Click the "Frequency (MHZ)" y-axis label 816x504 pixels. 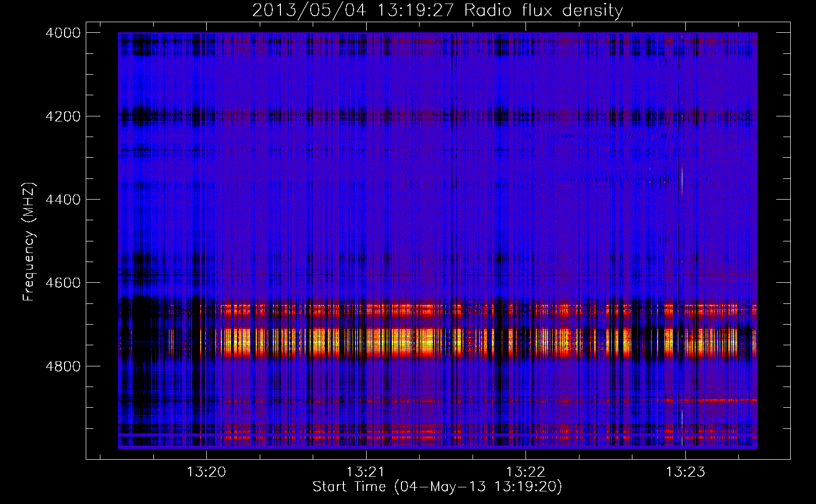pos(29,242)
